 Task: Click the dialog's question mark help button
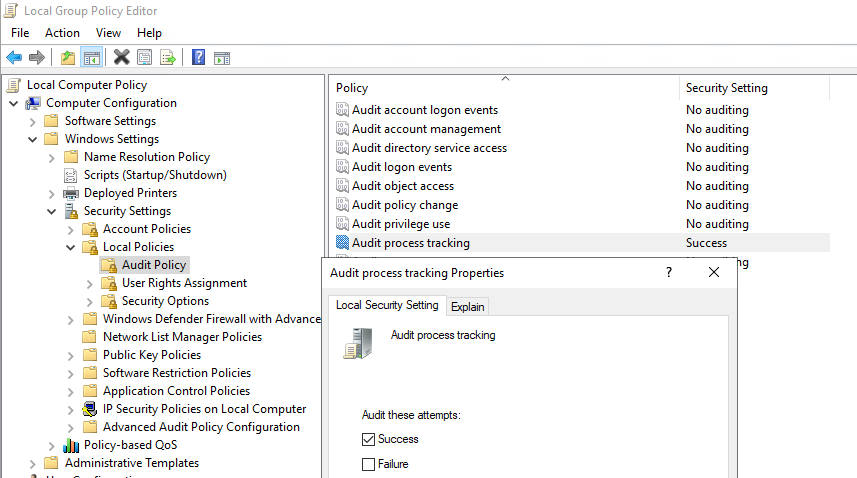coord(668,273)
